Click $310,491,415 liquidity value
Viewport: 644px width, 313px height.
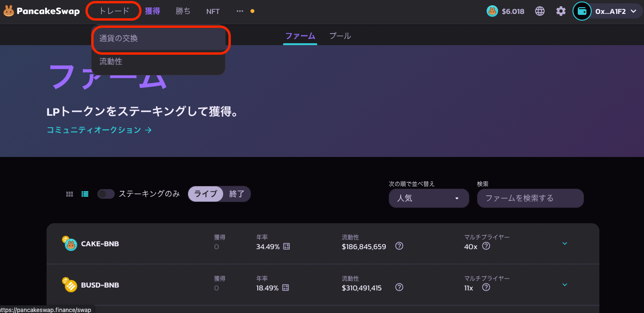point(362,288)
